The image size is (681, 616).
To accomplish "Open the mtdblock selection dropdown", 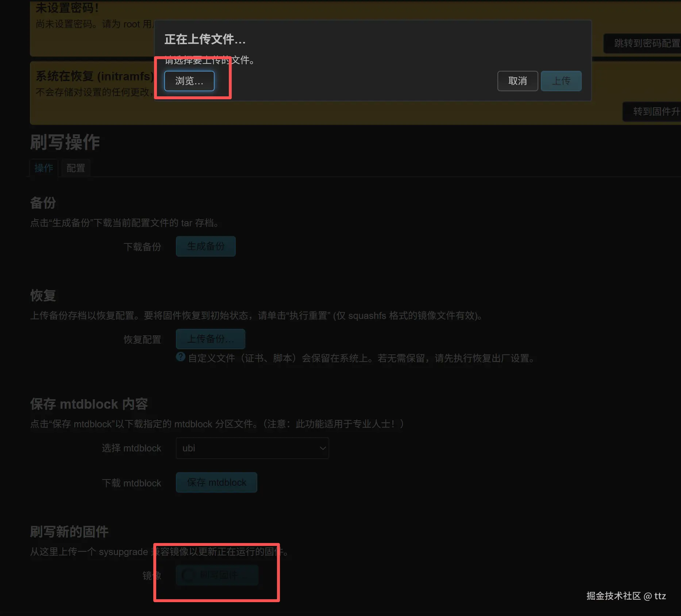I will (x=252, y=448).
